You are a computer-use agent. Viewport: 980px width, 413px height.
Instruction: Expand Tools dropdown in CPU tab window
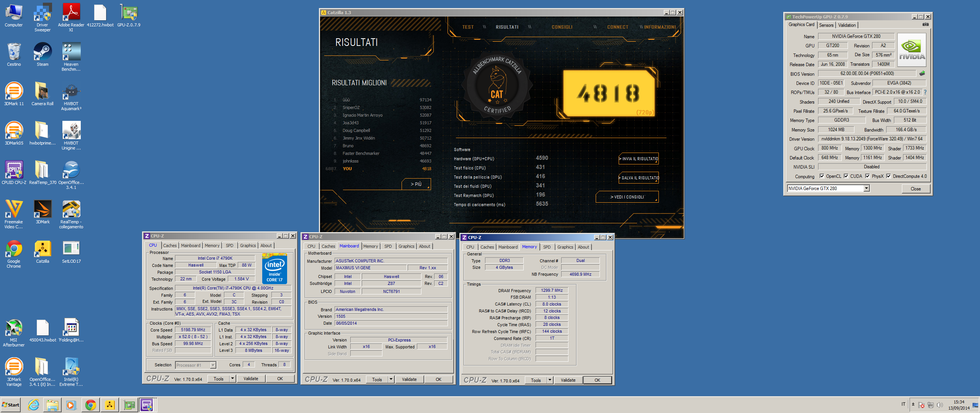[232, 379]
